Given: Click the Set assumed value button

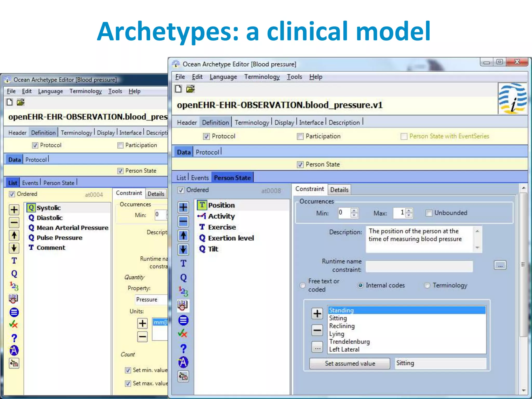Looking at the screenshot, I should click(350, 363).
